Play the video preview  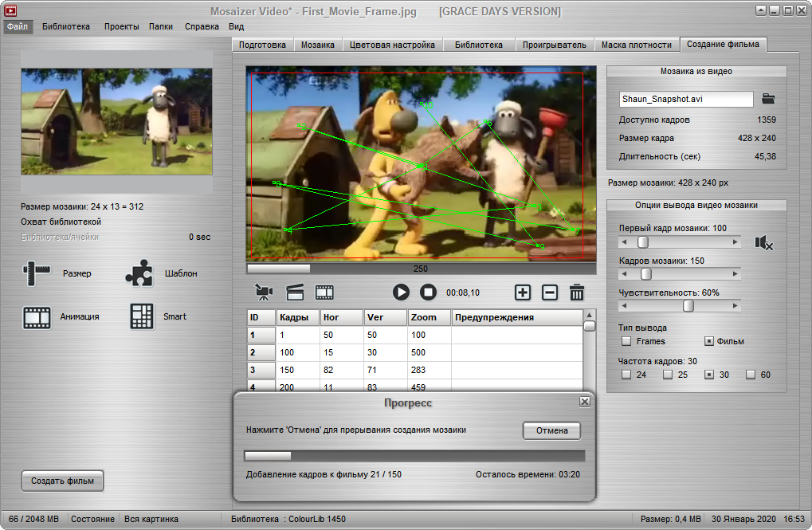(x=400, y=292)
